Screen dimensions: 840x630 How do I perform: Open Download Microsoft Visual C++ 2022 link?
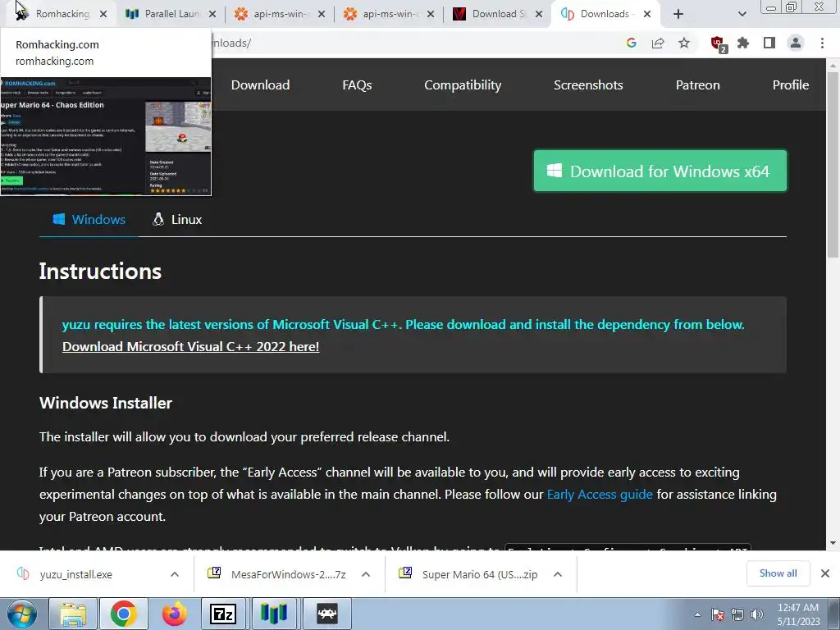pyautogui.click(x=190, y=347)
